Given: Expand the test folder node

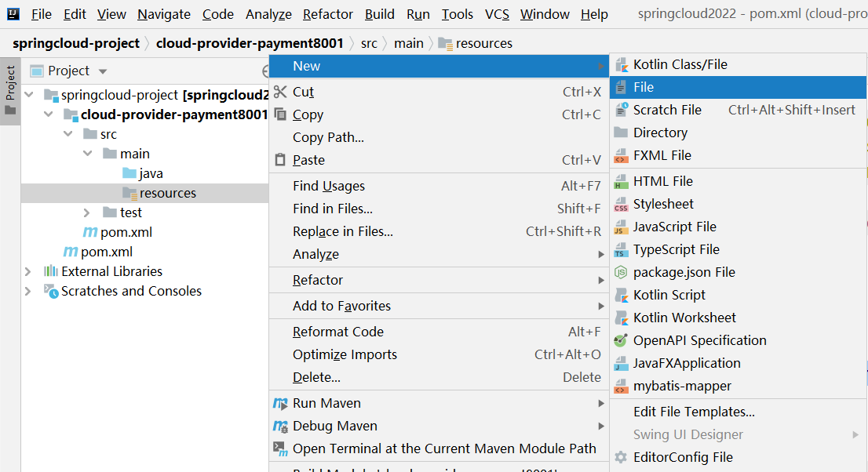Looking at the screenshot, I should click(86, 212).
